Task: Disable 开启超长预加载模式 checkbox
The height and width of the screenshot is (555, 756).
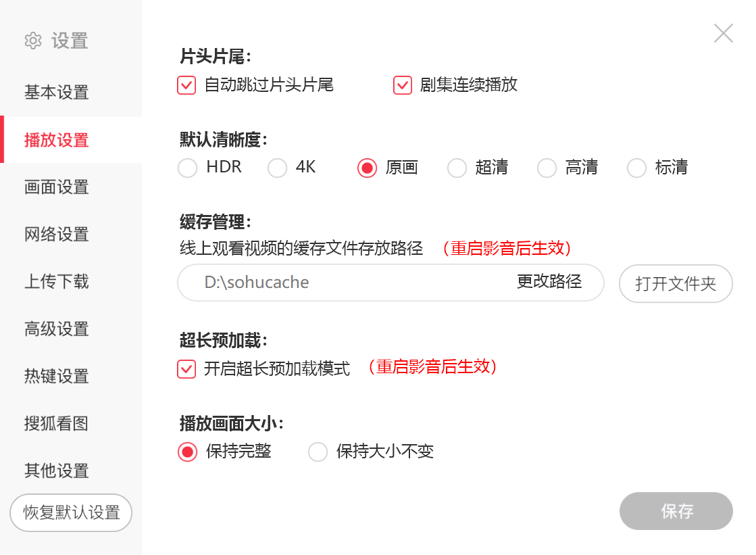Action: pos(186,369)
